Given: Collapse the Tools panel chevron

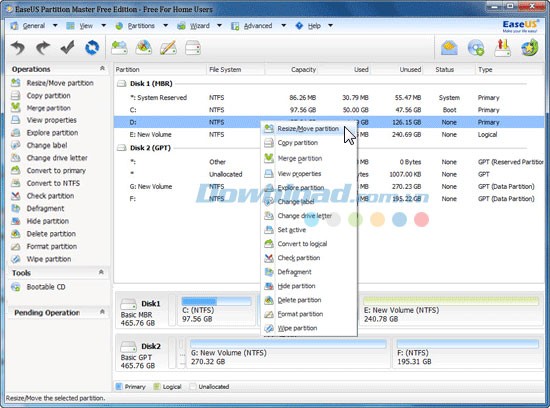Looking at the screenshot, I should click(x=101, y=272).
